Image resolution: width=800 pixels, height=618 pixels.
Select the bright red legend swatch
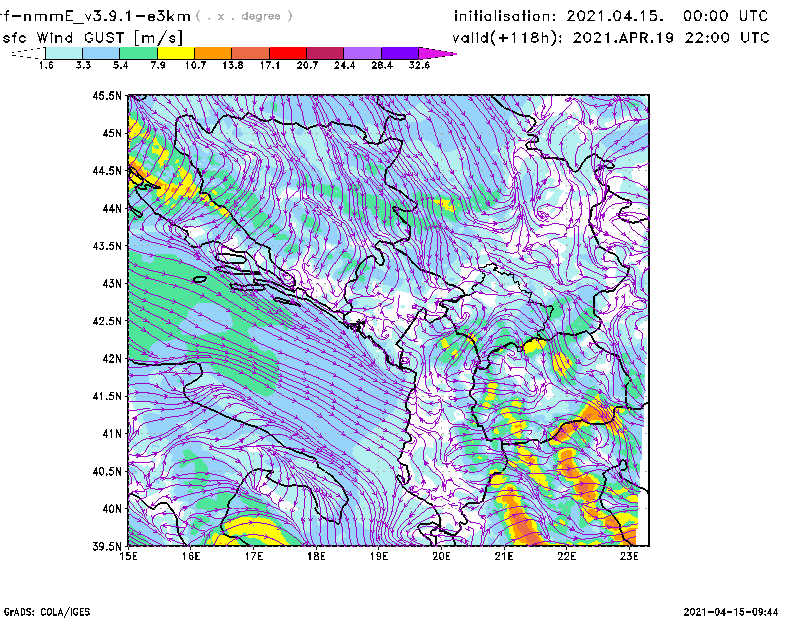(x=288, y=53)
